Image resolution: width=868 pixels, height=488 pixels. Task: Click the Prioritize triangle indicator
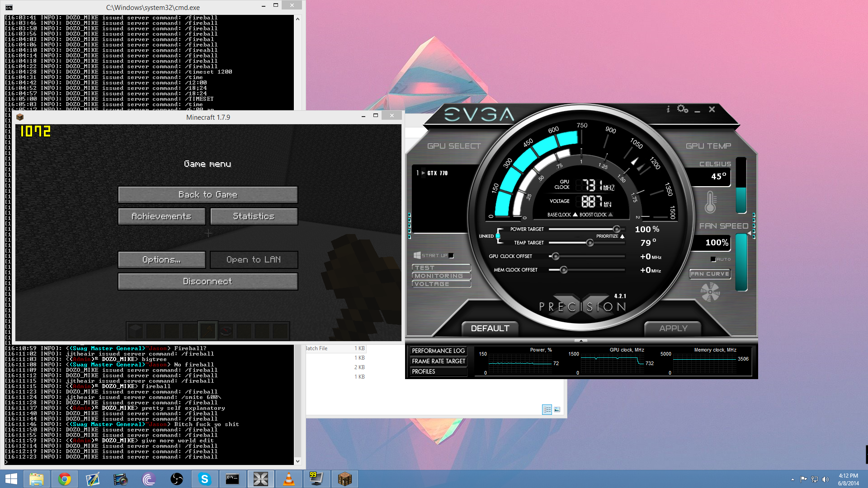pyautogui.click(x=622, y=236)
